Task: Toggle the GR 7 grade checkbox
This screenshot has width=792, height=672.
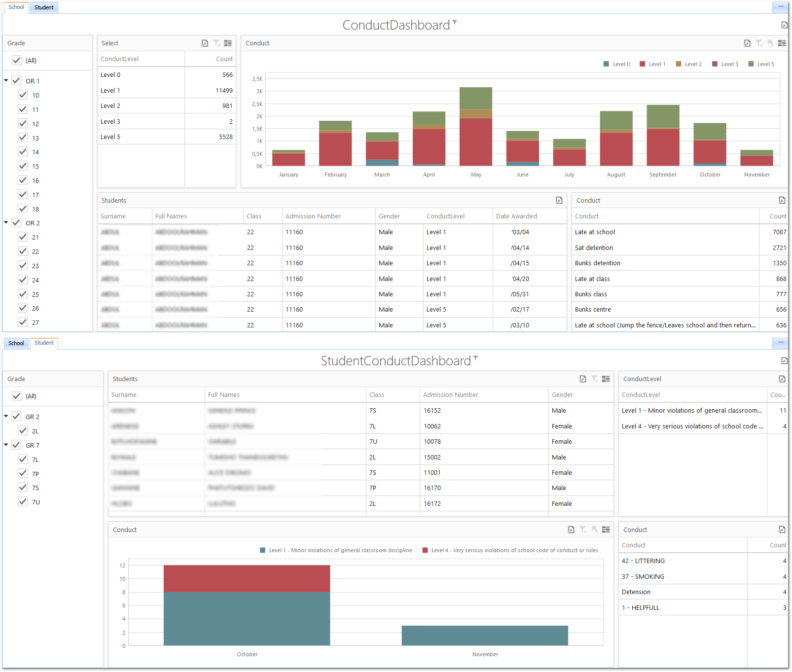Action: [x=16, y=445]
